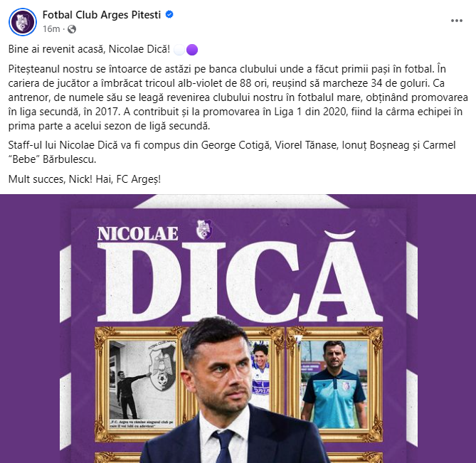Click the NICOLAE text on the poster
The image size is (476, 463).
coord(137,234)
